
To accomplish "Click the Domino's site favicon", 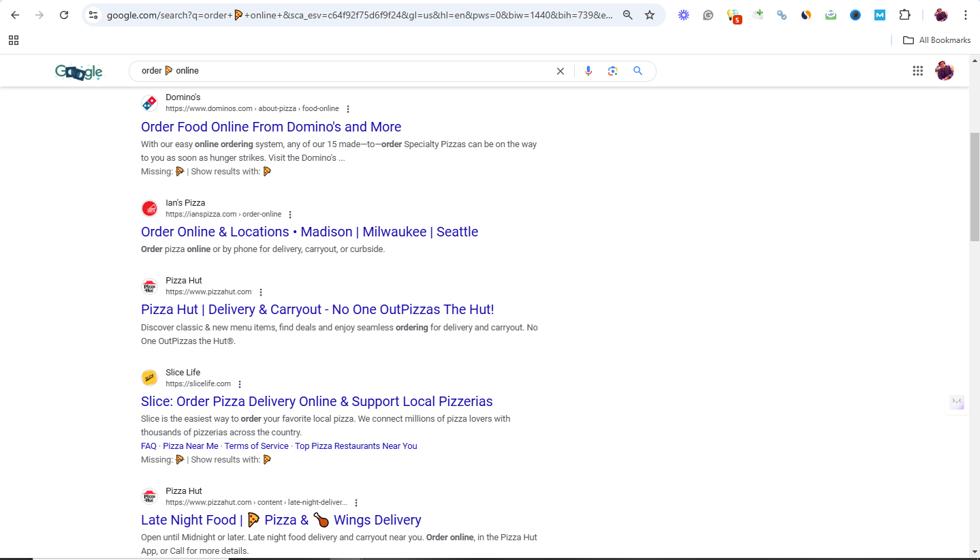I will tap(149, 103).
